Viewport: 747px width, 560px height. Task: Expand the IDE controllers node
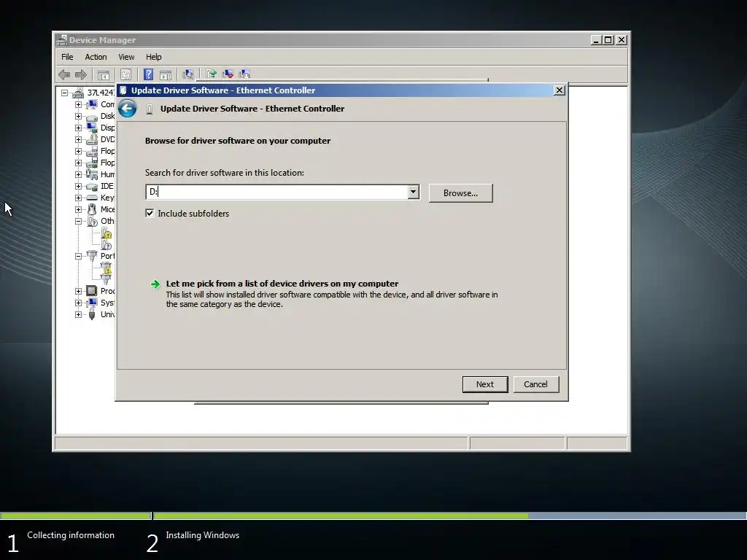[78, 186]
